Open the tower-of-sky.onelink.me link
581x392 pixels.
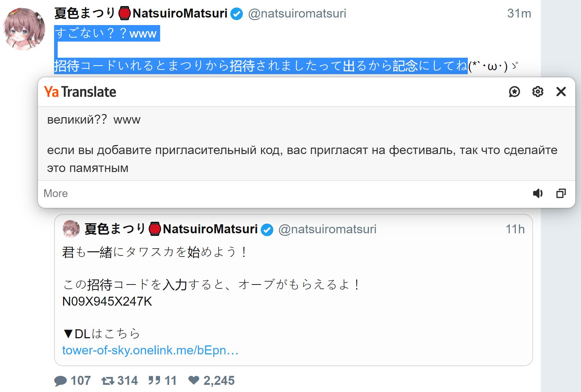coord(150,350)
